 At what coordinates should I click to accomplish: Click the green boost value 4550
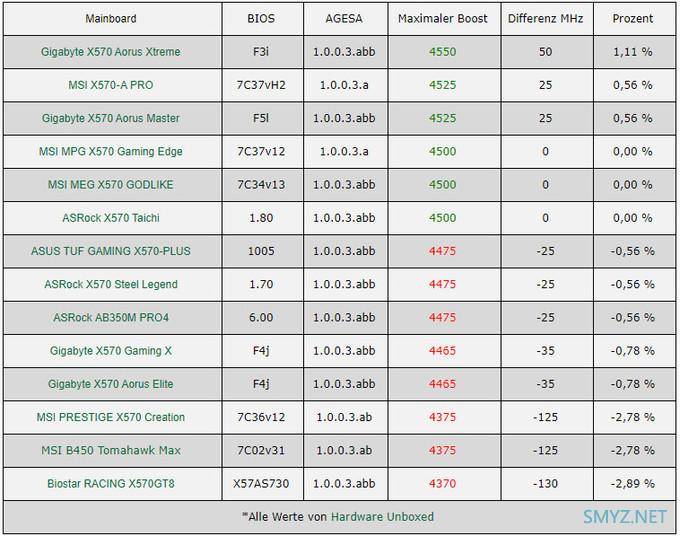coord(443,52)
